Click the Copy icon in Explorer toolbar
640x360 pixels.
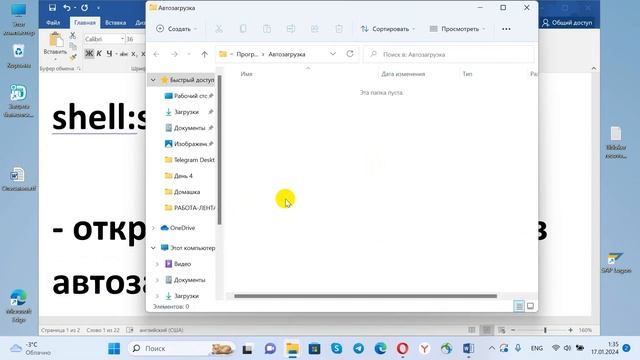(243, 29)
